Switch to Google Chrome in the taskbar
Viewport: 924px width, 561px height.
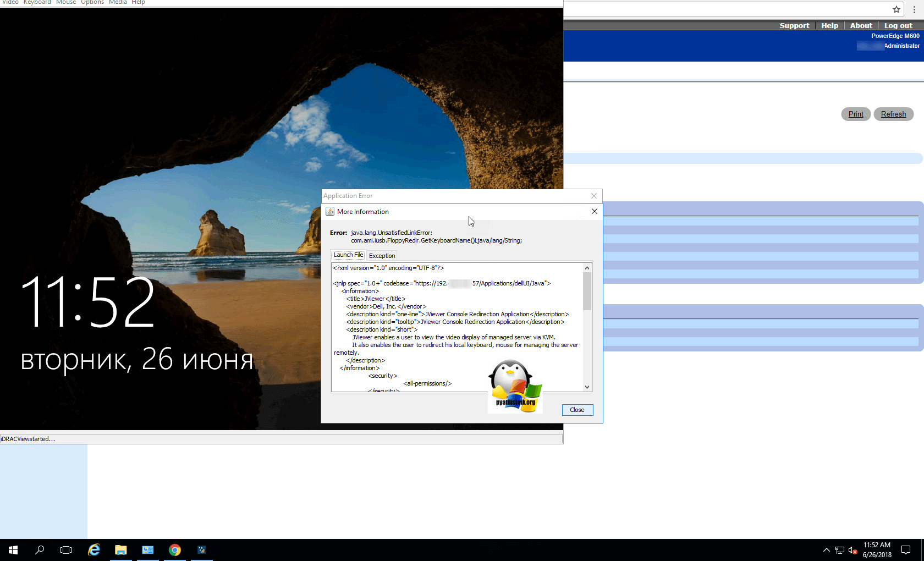(175, 550)
